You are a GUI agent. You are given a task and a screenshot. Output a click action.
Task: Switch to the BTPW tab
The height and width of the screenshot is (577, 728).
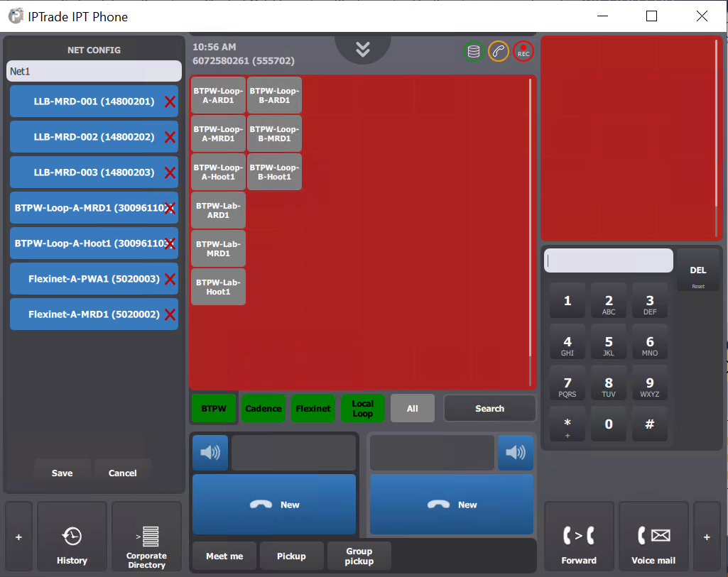[x=214, y=408]
